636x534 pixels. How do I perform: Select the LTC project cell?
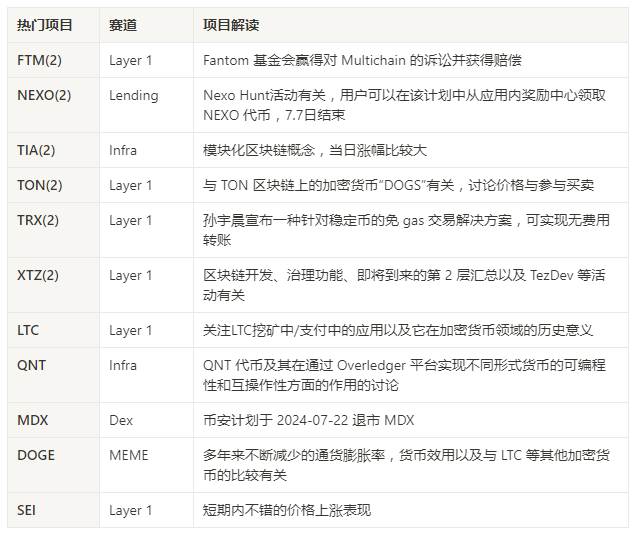[29, 330]
